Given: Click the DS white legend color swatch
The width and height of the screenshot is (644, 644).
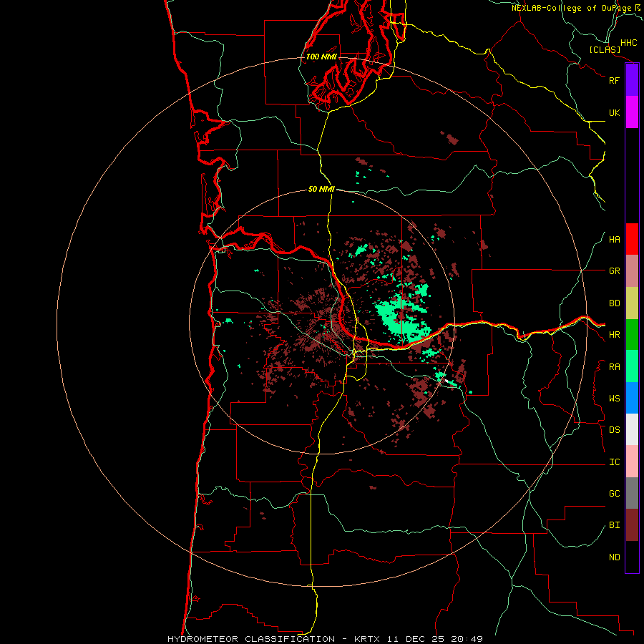Looking at the screenshot, I should click(x=632, y=429).
